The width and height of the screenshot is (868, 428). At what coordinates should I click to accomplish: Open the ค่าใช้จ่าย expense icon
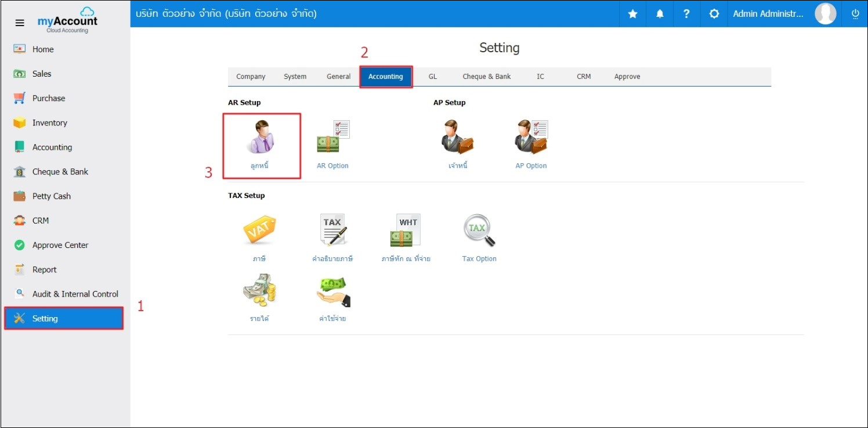333,292
